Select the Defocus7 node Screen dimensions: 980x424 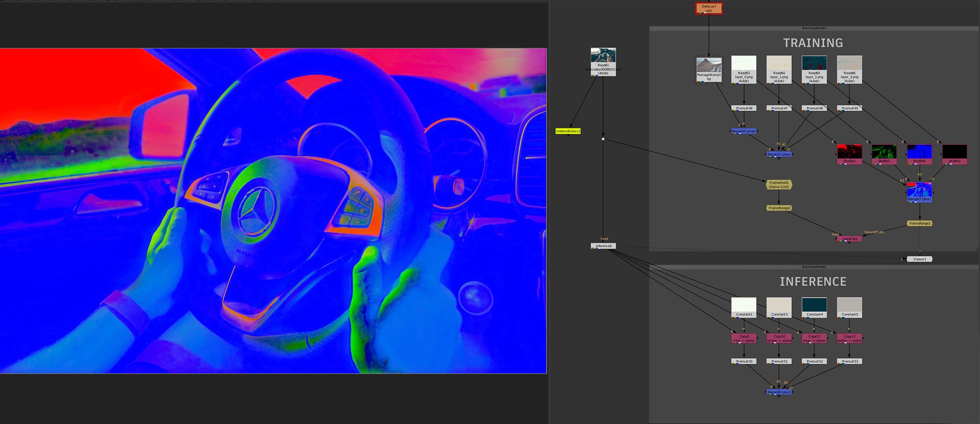[x=708, y=8]
